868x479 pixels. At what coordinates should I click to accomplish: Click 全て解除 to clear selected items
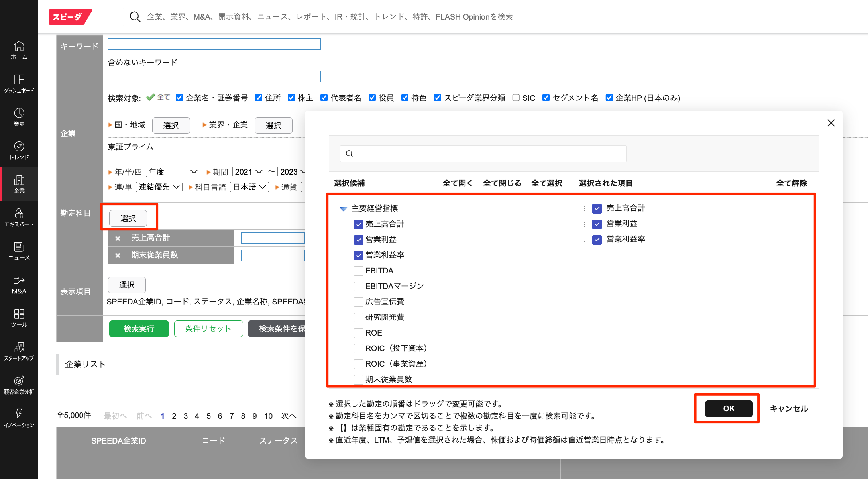[791, 183]
